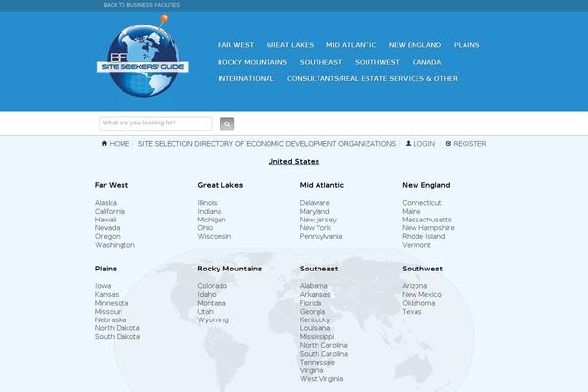Open Site Selection Directory of Economic Development Organizations link
The width and height of the screenshot is (588, 392).
click(267, 144)
